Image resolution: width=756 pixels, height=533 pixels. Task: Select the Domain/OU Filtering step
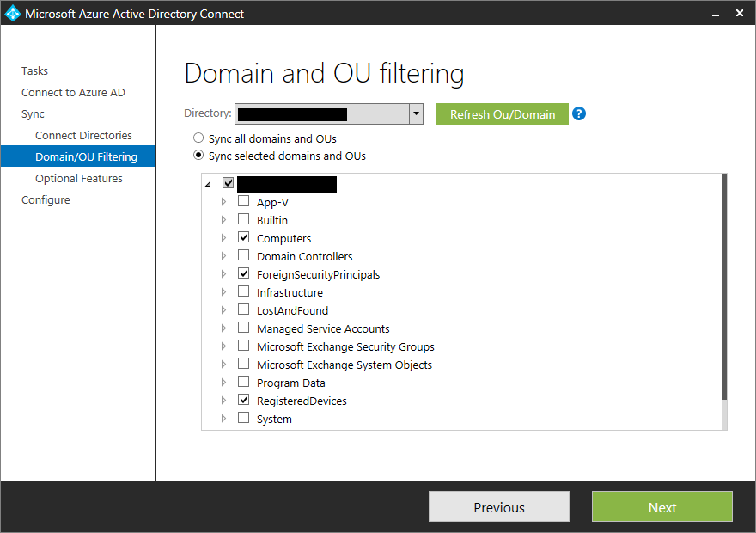(78, 156)
